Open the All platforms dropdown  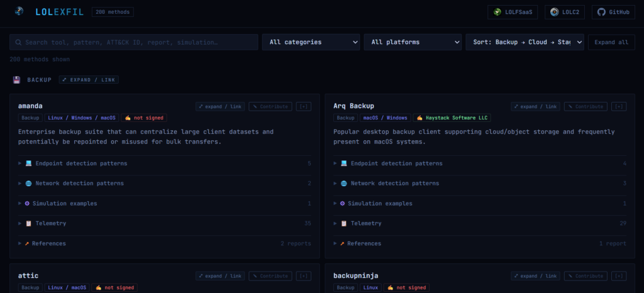click(x=413, y=42)
